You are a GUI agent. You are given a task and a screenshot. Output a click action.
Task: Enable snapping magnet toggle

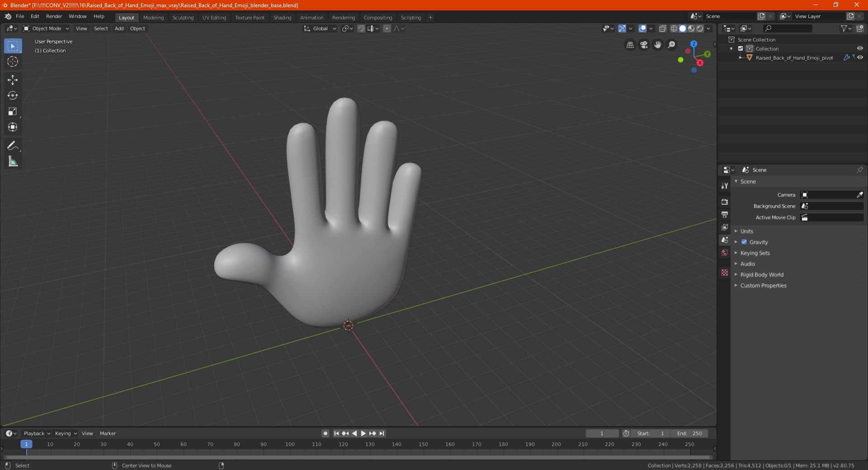(361, 28)
